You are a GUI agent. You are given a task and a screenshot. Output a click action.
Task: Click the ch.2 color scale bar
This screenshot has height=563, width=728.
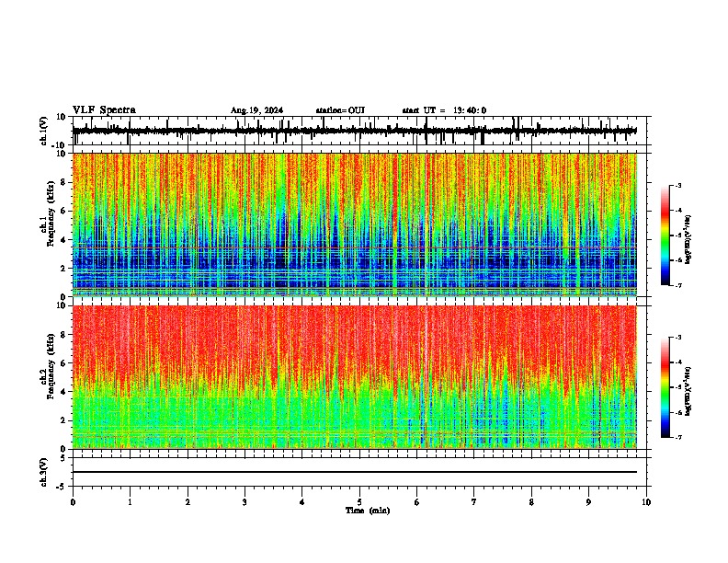[x=665, y=387]
